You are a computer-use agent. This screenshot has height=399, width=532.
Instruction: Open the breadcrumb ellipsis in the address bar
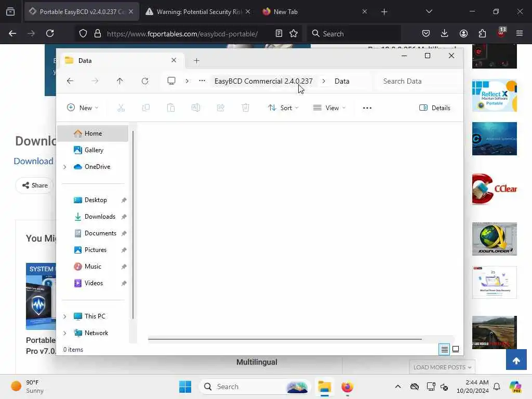pyautogui.click(x=202, y=81)
